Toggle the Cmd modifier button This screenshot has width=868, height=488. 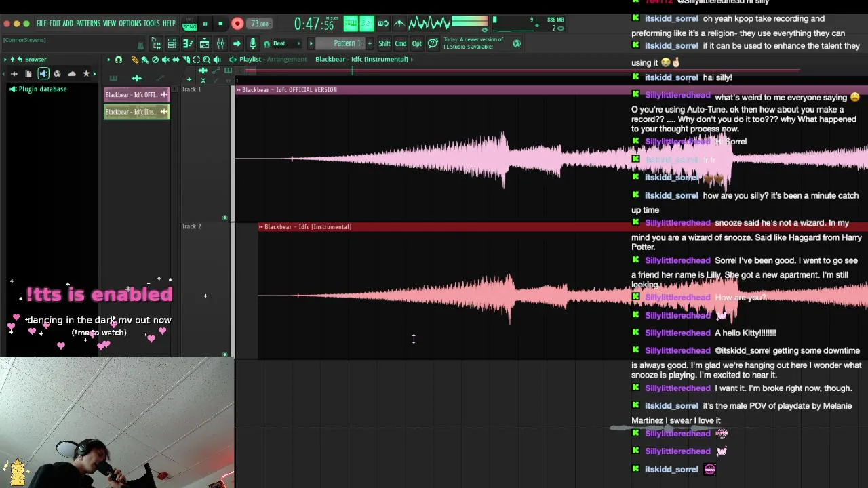tap(400, 43)
